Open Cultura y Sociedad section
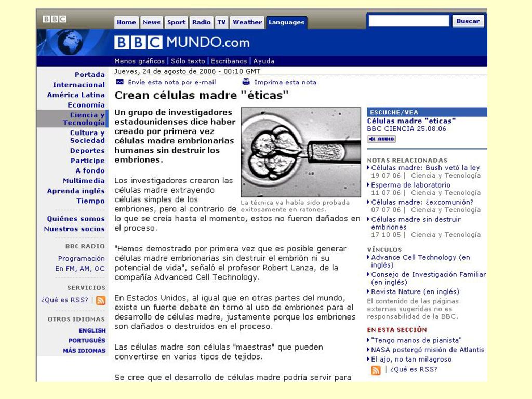Image resolution: width=532 pixels, height=399 pixels. [x=87, y=137]
